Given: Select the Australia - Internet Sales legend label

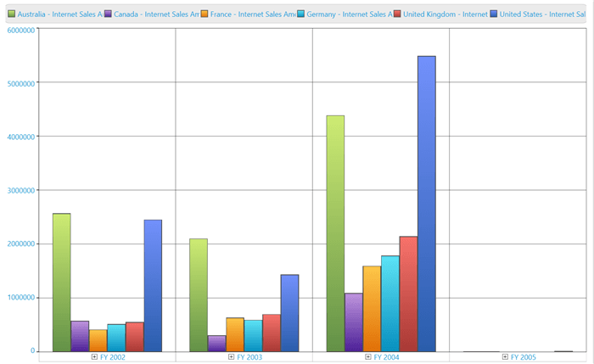Looking at the screenshot, I should 60,14.
